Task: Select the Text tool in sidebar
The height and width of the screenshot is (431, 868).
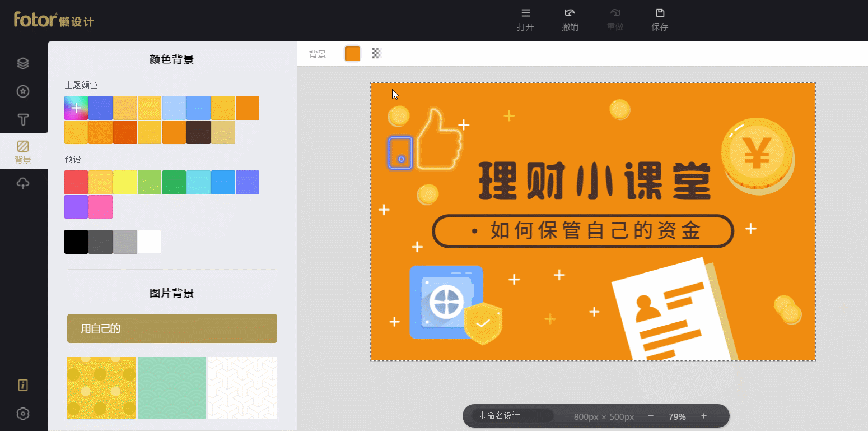Action: coord(23,119)
